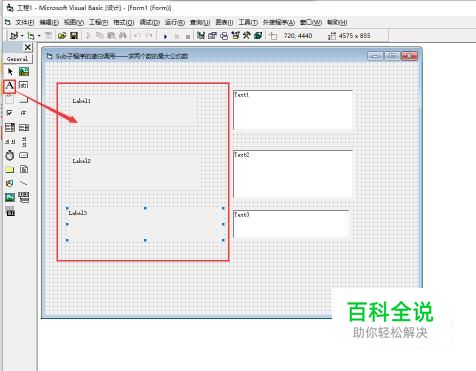Click the End stop button
476x371 pixels.
[x=188, y=36]
